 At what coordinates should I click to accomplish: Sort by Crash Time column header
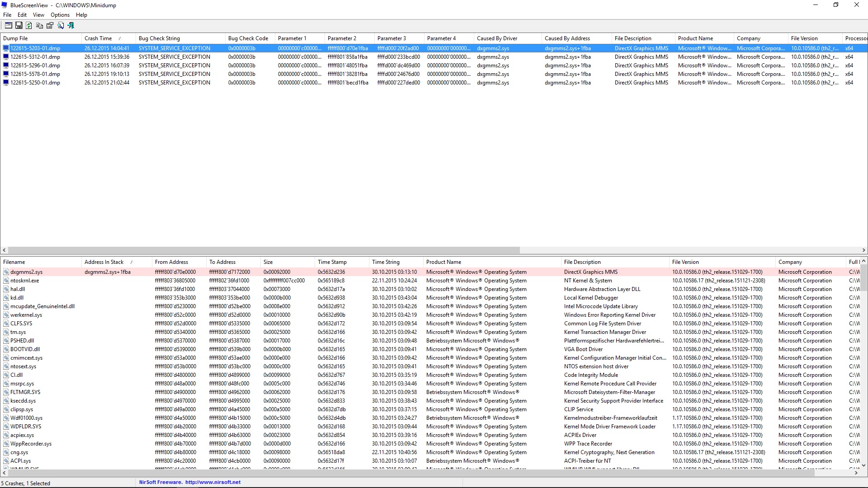pos(98,38)
